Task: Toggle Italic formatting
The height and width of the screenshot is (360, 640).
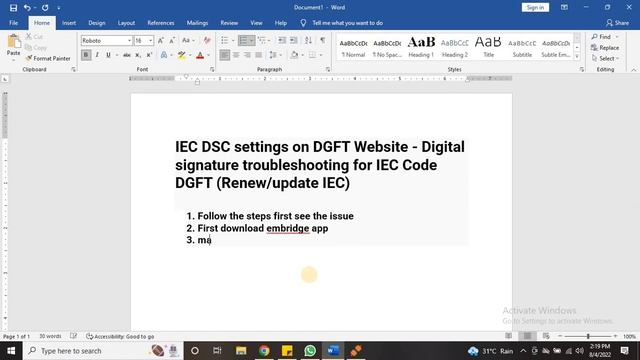Action: point(97,55)
